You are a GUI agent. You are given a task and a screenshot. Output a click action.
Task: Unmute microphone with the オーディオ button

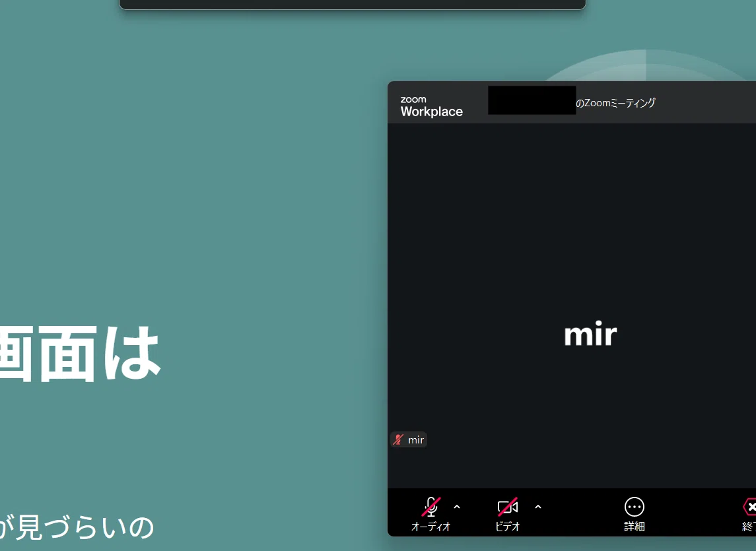tap(430, 514)
